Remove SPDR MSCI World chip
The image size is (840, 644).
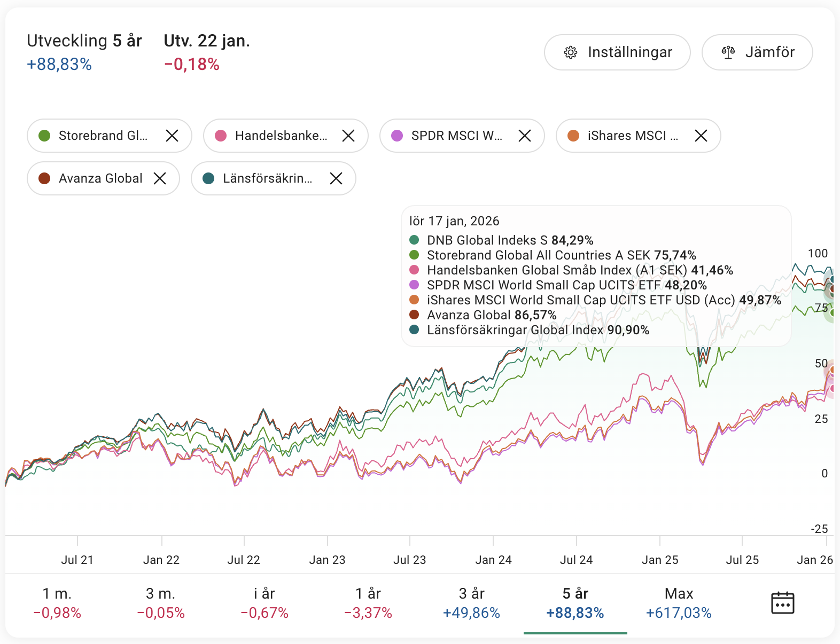pos(525,136)
